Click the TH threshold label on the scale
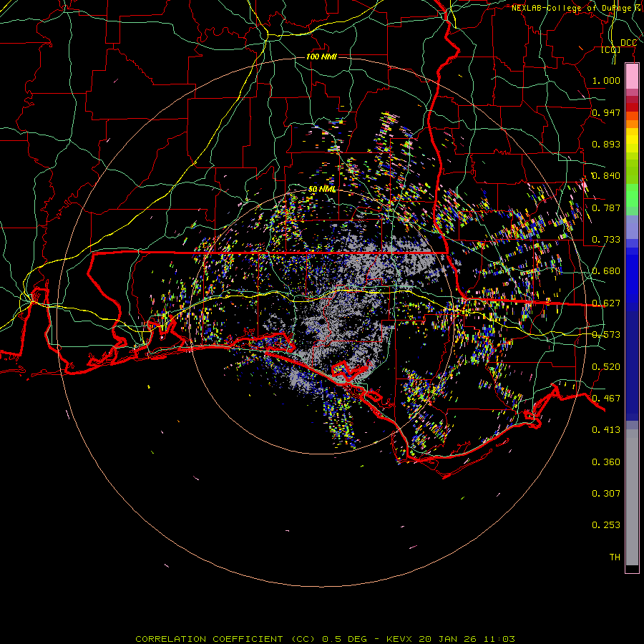Screen dimensions: 644x644 pos(615,557)
